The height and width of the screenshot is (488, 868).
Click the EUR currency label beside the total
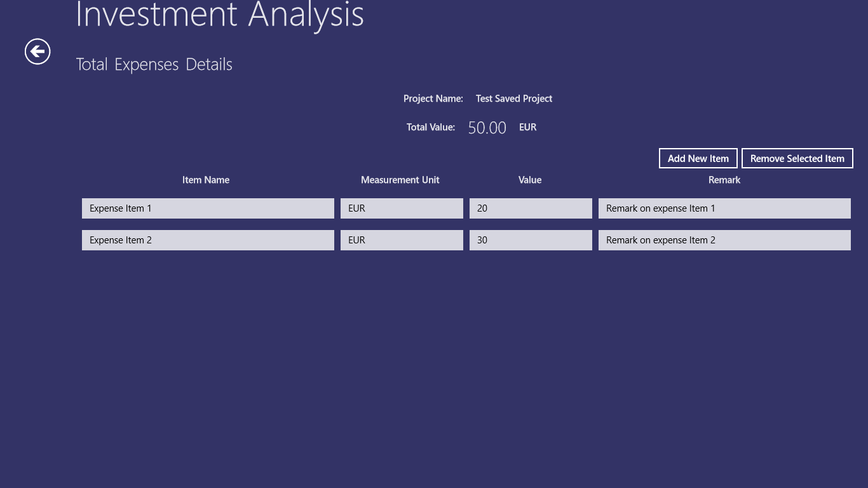pyautogui.click(x=528, y=127)
